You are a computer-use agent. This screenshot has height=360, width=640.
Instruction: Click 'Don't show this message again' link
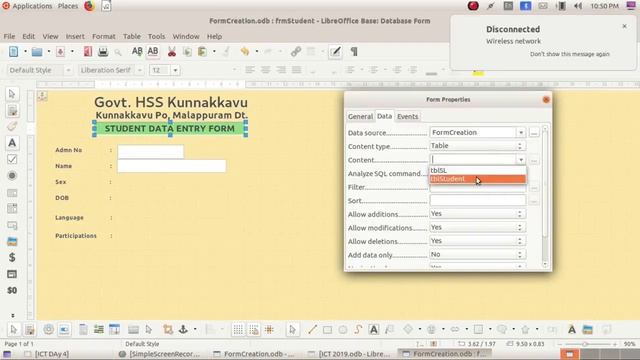[569, 54]
